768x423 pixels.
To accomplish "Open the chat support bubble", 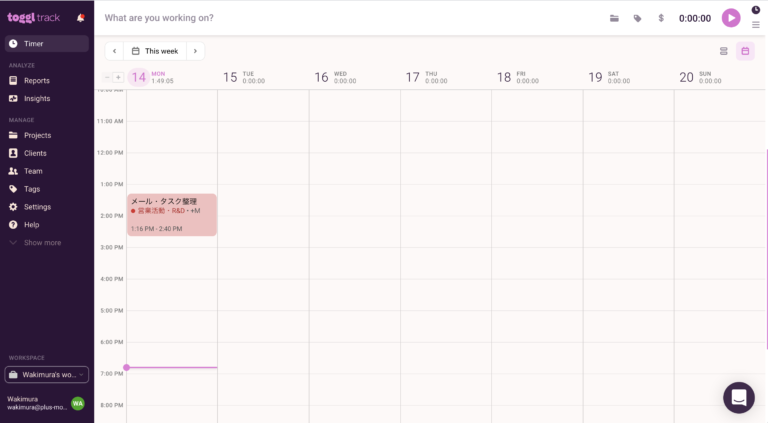I will point(739,397).
